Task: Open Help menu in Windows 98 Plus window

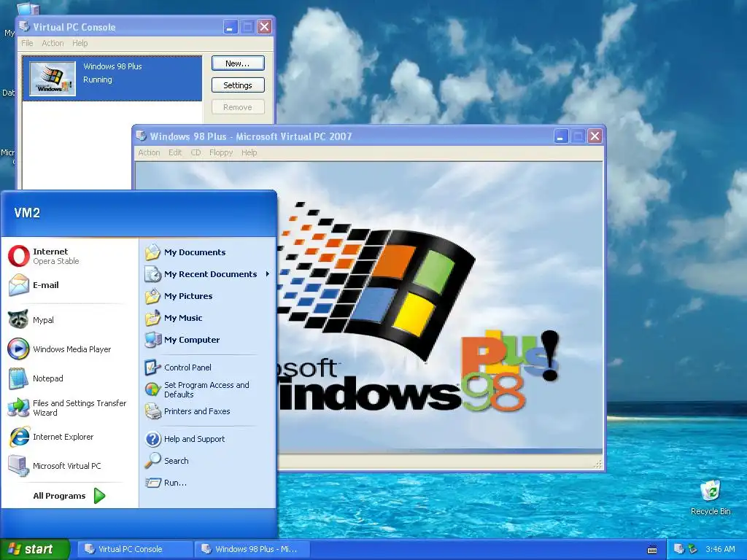Action: click(249, 152)
